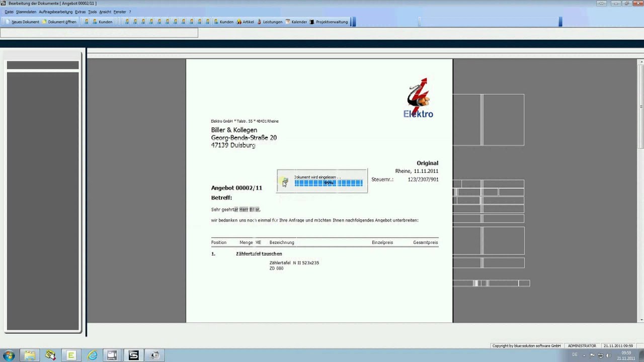The width and height of the screenshot is (644, 362).
Task: Click the date line Rheine, 11.11.2011
Action: (x=417, y=171)
